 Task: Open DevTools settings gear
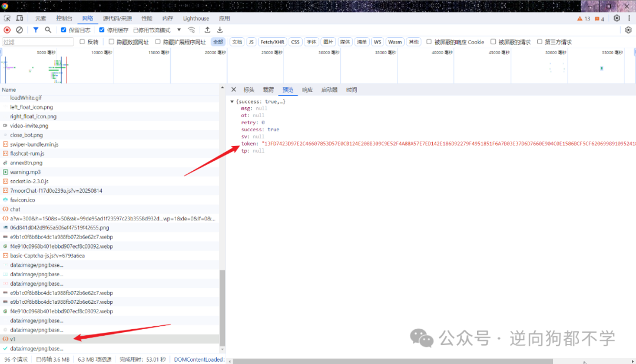pos(617,18)
